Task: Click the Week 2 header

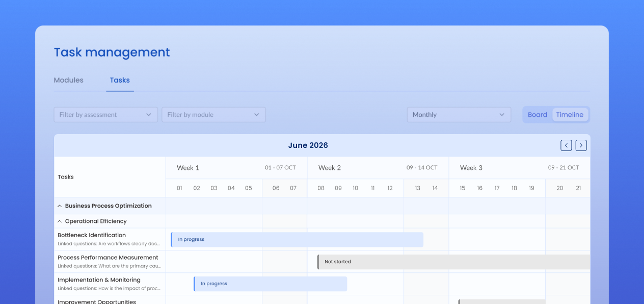Action: tap(330, 168)
